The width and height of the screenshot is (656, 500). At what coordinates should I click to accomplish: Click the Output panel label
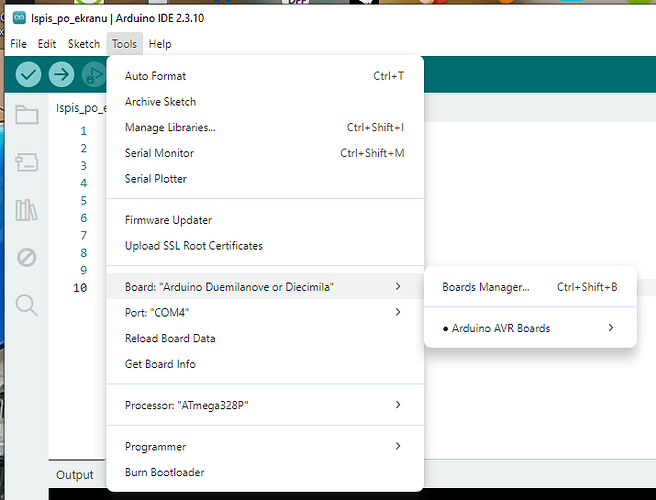(75, 475)
